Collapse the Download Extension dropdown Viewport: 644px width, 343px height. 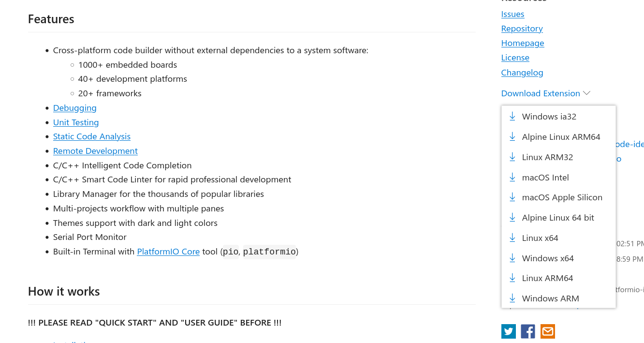pos(545,93)
